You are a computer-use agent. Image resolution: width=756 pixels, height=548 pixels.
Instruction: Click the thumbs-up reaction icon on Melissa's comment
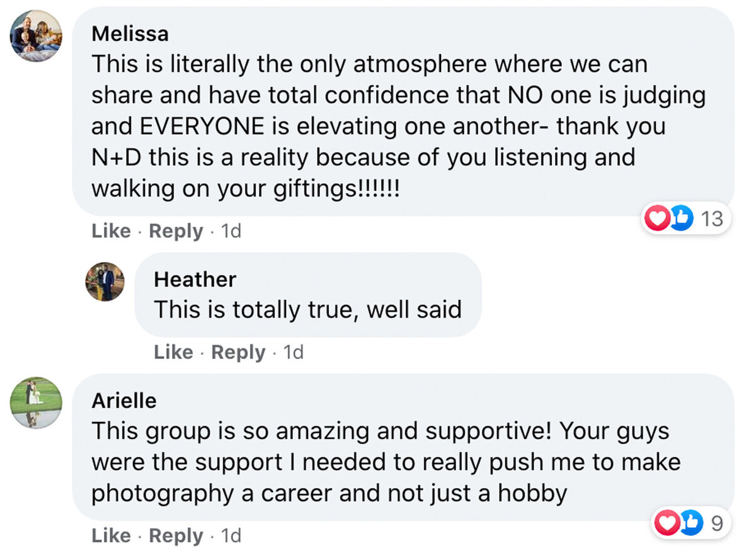pyautogui.click(x=680, y=219)
